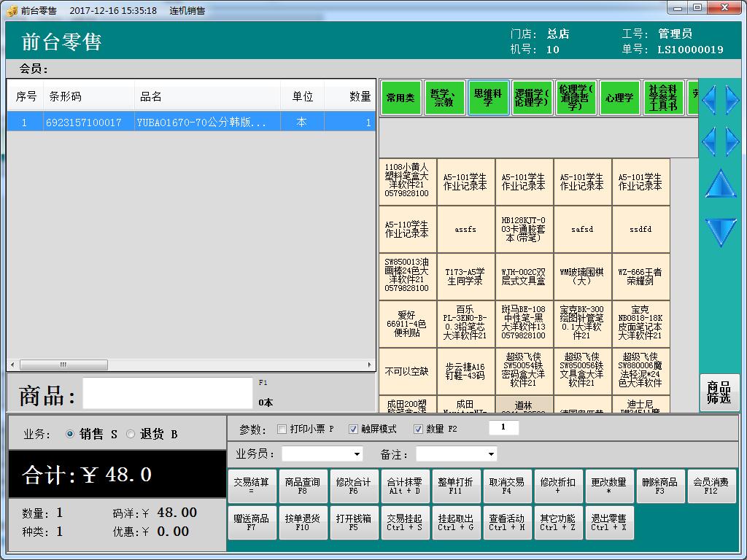Select the 社会科学参考工具书 category tab
Image resolution: width=747 pixels, height=560 pixels.
pos(664,98)
